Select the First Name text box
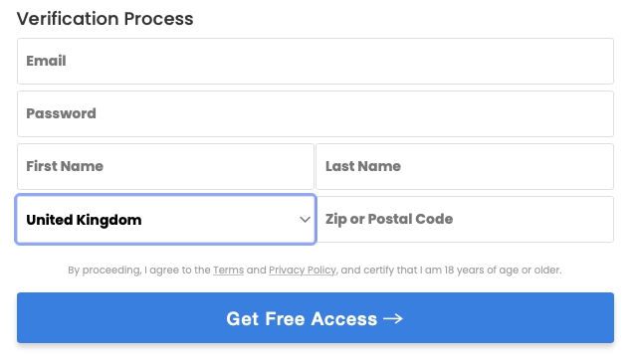The image size is (634, 364). click(x=165, y=166)
